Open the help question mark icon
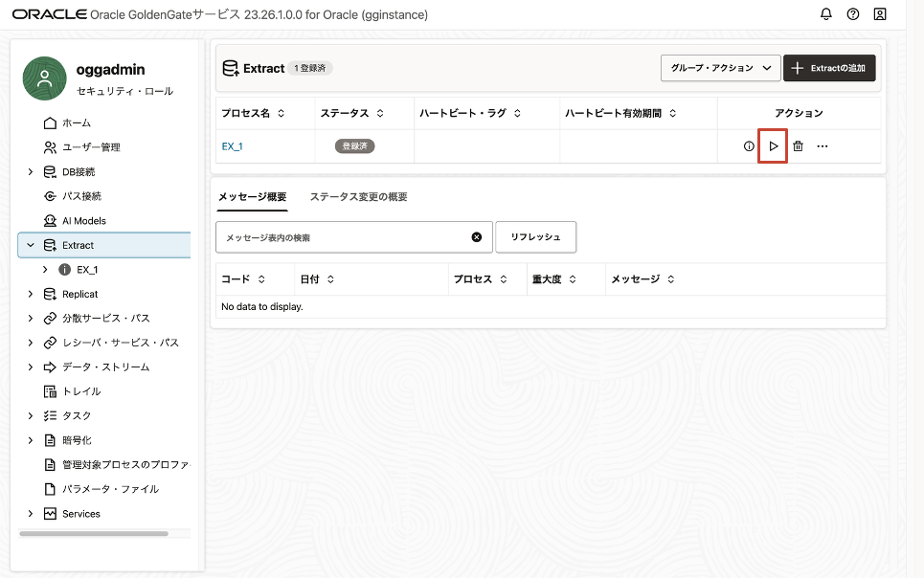The image size is (924, 578). 853,14
